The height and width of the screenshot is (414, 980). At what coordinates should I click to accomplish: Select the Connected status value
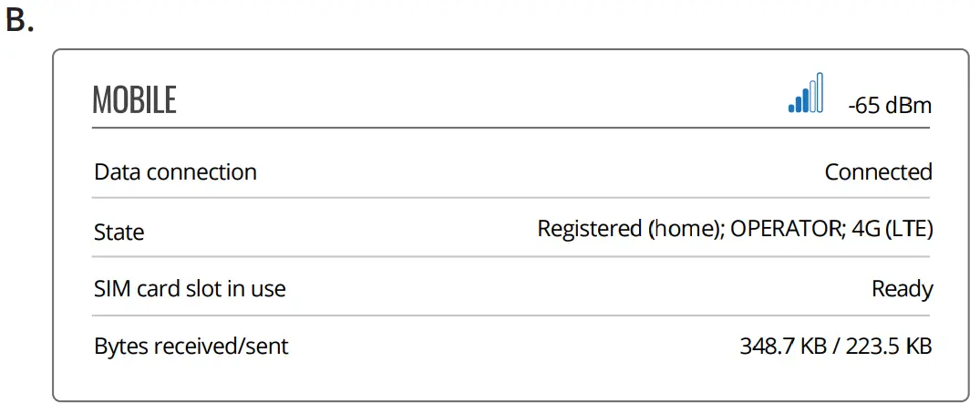878,171
